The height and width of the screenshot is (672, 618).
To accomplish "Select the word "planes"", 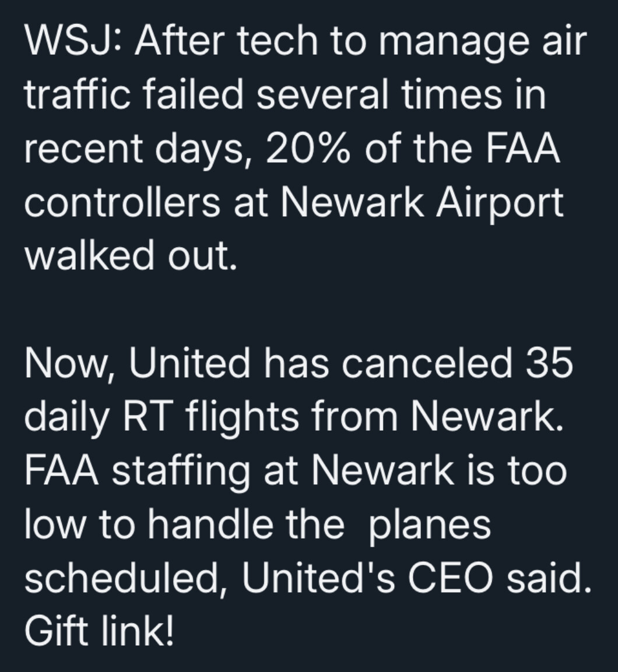I will pyautogui.click(x=430, y=526).
